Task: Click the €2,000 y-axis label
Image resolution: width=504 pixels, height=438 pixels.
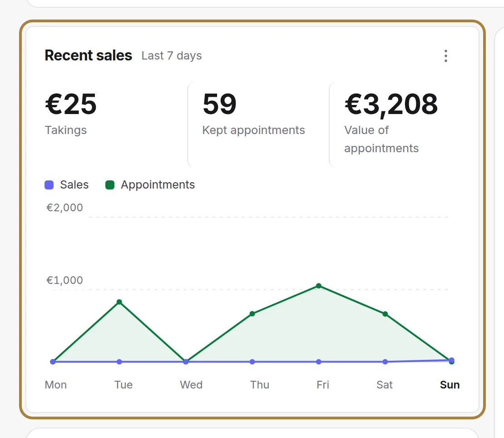Action: tap(64, 208)
